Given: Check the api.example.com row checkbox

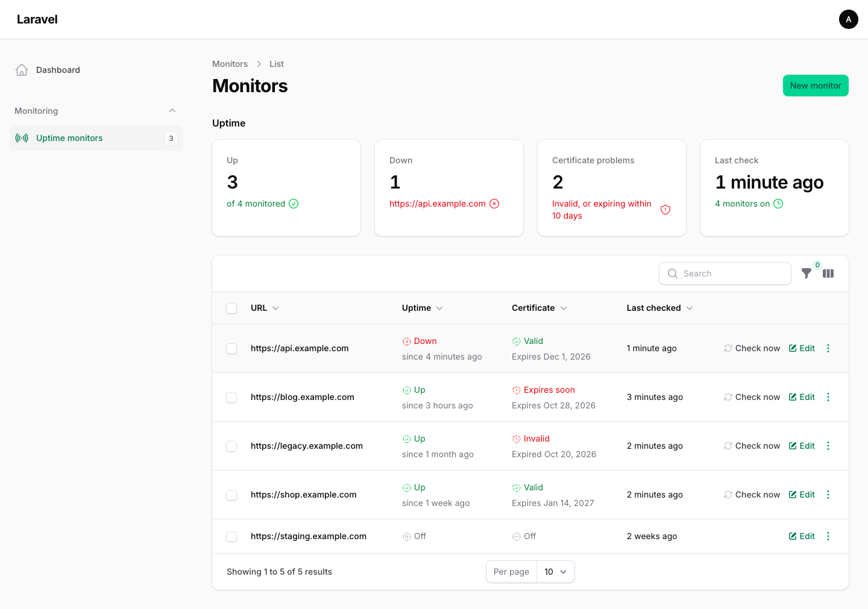Looking at the screenshot, I should point(231,349).
